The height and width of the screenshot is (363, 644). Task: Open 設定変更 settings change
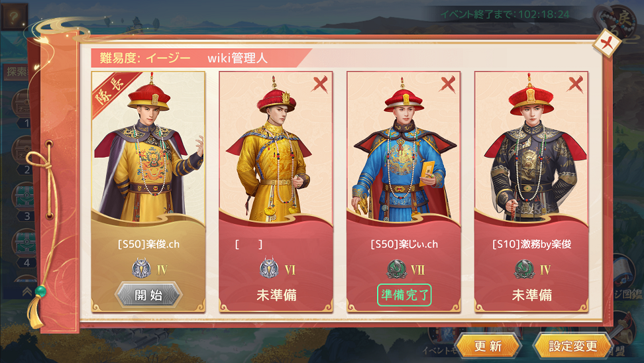[x=573, y=346]
